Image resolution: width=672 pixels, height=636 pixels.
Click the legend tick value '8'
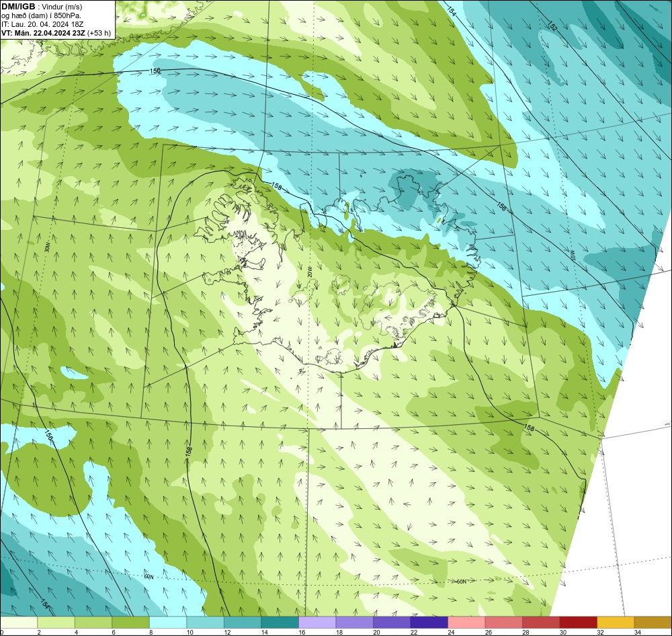click(150, 632)
